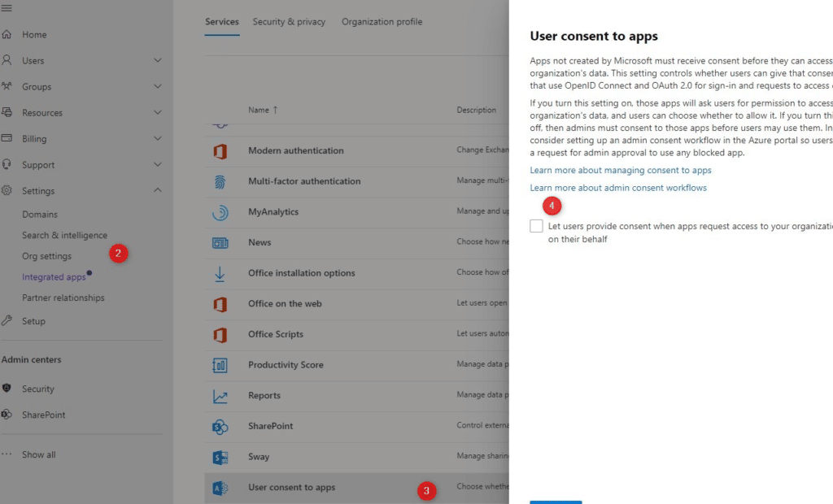Open Learn more about admin consent workflows
Screen dimensions: 833x504
(618, 188)
